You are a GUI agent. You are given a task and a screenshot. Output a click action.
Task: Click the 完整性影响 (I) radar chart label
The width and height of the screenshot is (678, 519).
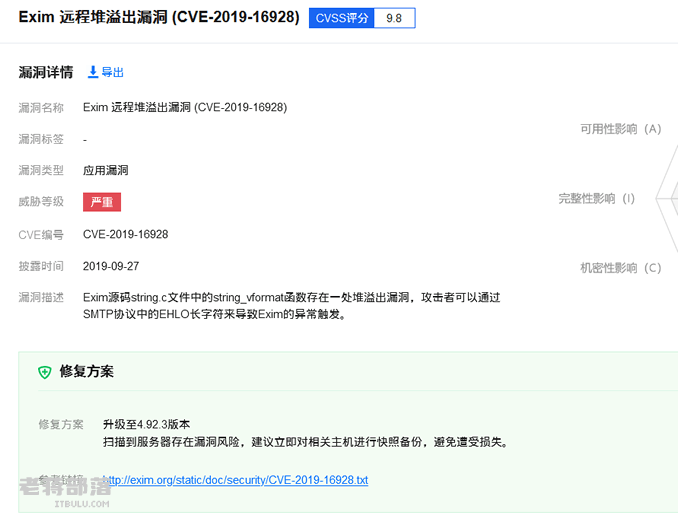coord(597,199)
